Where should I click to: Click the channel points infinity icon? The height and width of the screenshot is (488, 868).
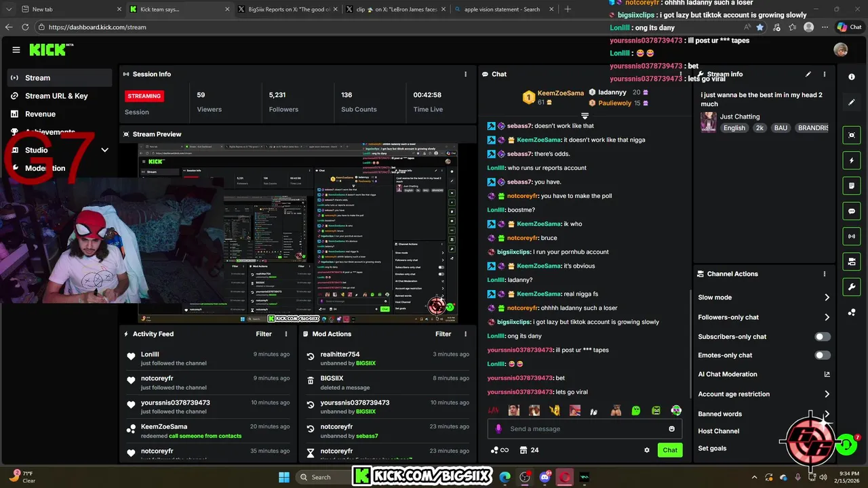pyautogui.click(x=500, y=450)
